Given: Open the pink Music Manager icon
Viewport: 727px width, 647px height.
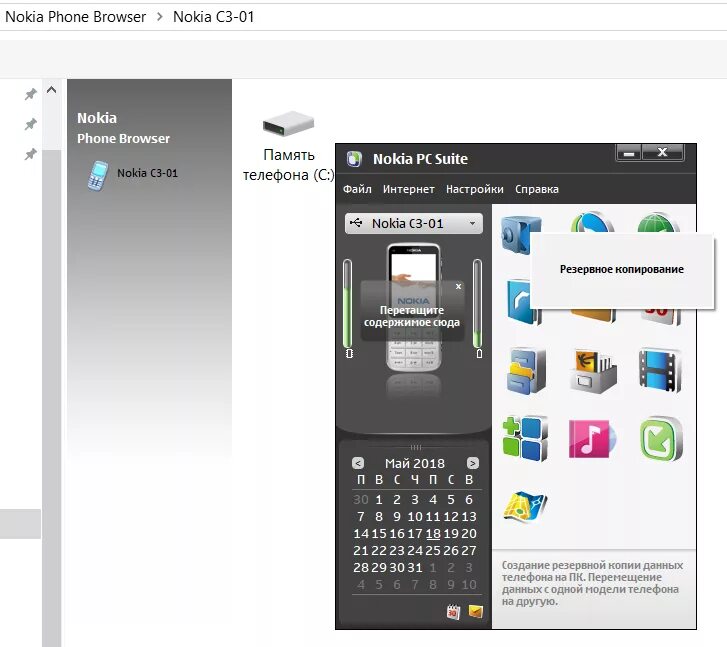Looking at the screenshot, I should [592, 438].
